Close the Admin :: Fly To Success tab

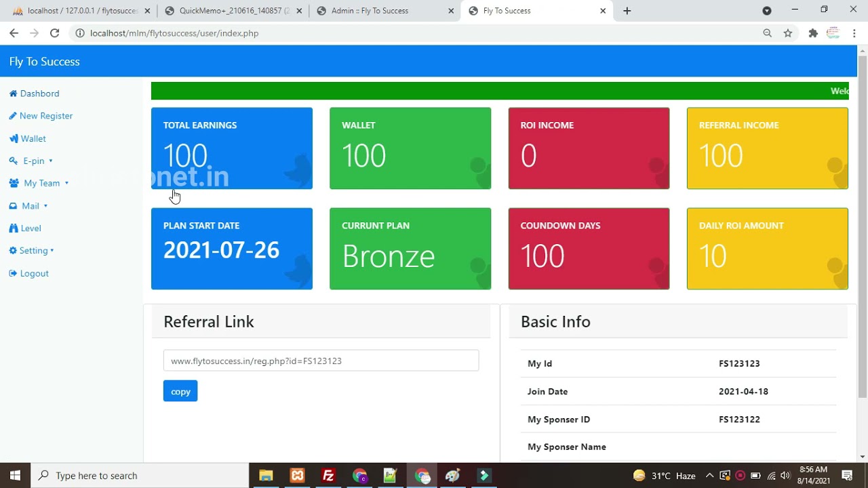click(451, 10)
